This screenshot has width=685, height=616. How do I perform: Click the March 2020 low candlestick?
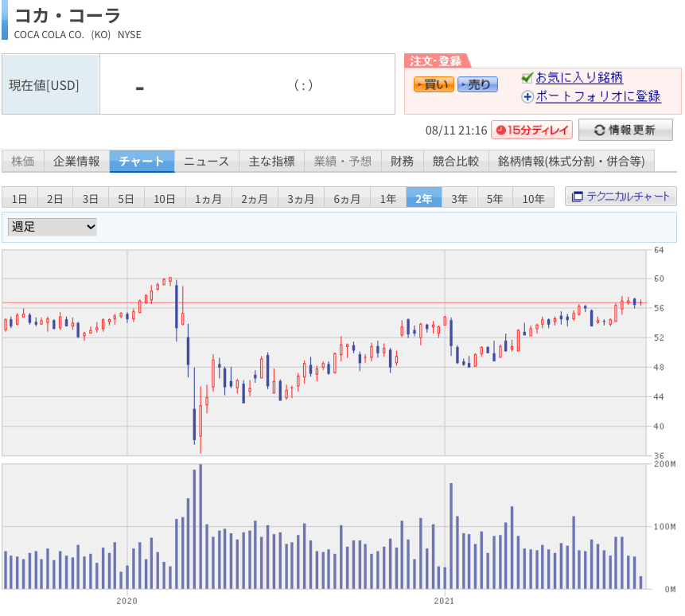pos(200,420)
